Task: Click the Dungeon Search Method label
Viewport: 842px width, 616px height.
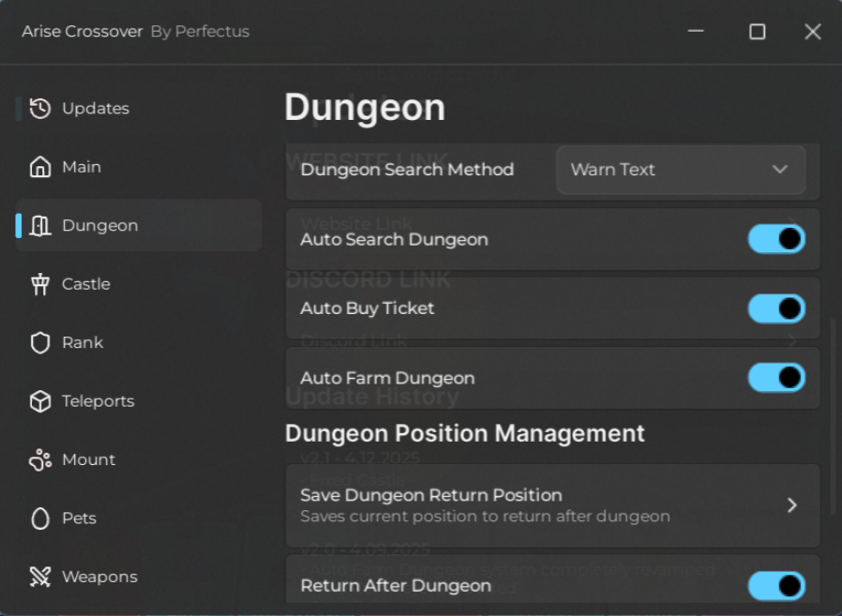Action: [x=407, y=170]
